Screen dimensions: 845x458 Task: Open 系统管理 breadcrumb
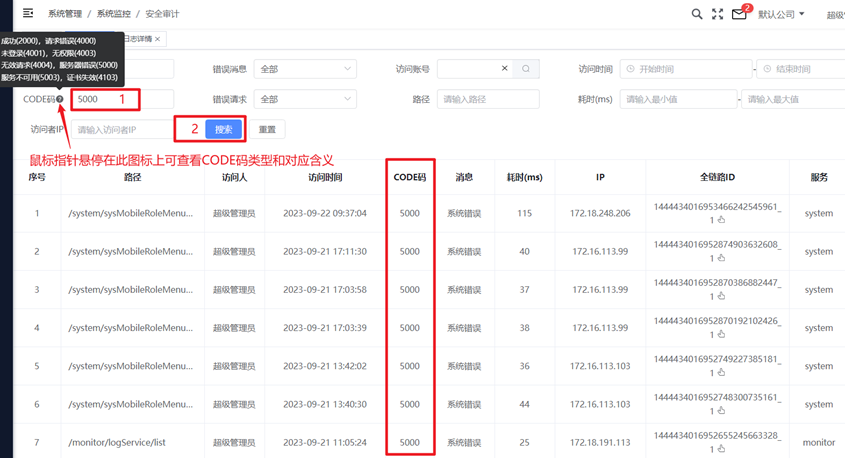pyautogui.click(x=65, y=13)
